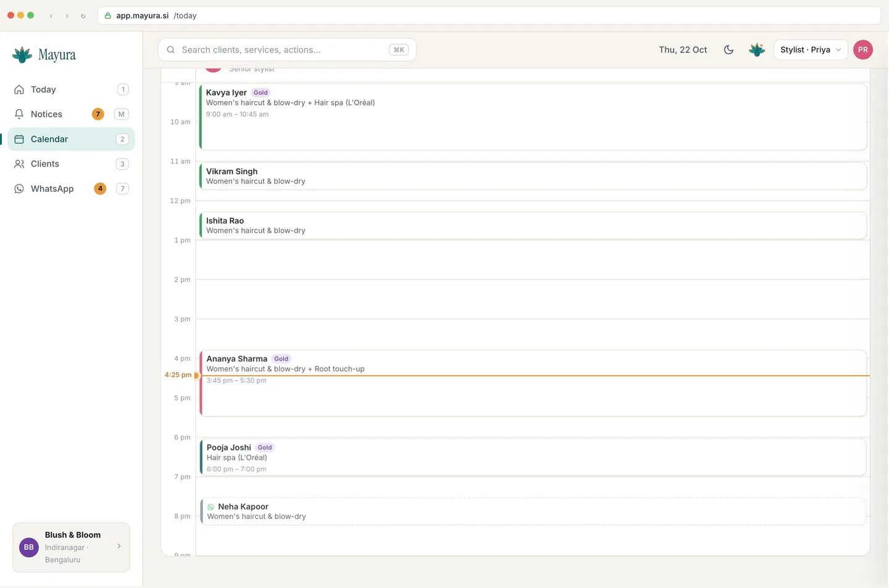Expand the Blush & Bloom salon switcher

coord(71,547)
